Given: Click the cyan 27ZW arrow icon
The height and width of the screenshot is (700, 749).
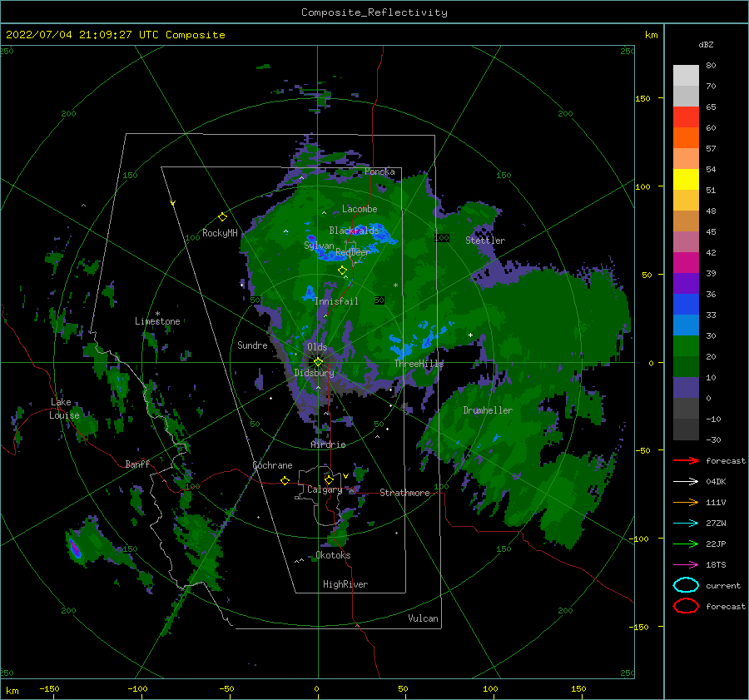Looking at the screenshot, I should 686,524.
